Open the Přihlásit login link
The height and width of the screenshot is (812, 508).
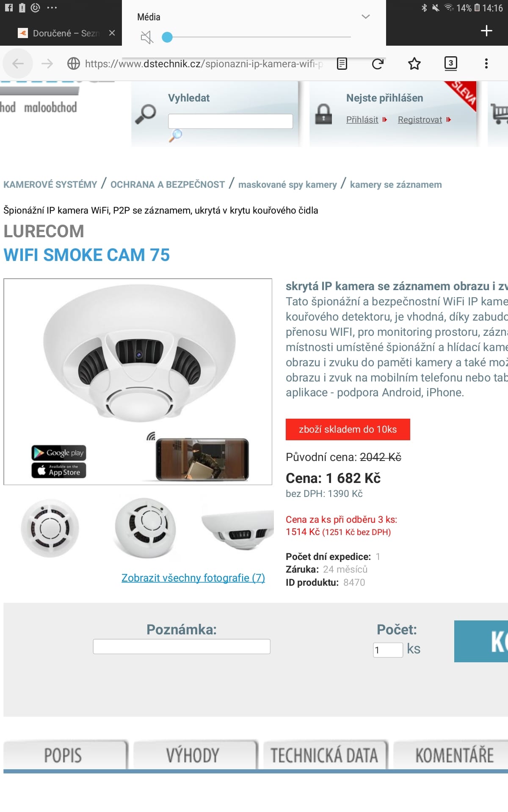(362, 120)
